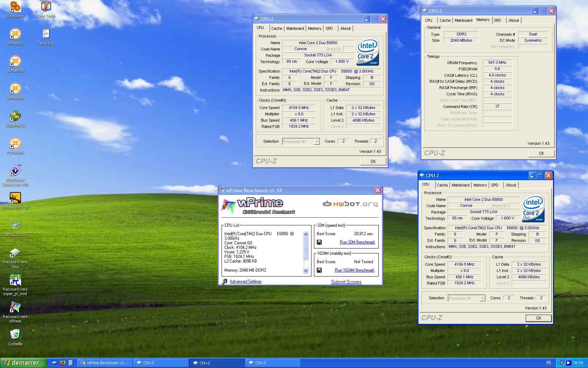Launch AquaMark3 from the desktop
Image resolution: width=588 pixels, height=368 pixels.
pos(15,119)
